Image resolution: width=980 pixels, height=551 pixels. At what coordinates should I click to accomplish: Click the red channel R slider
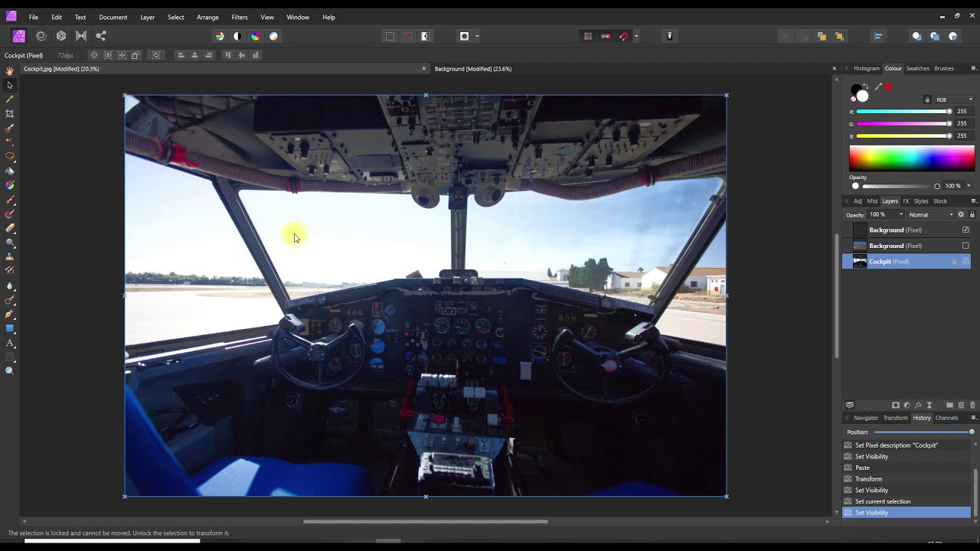point(904,112)
